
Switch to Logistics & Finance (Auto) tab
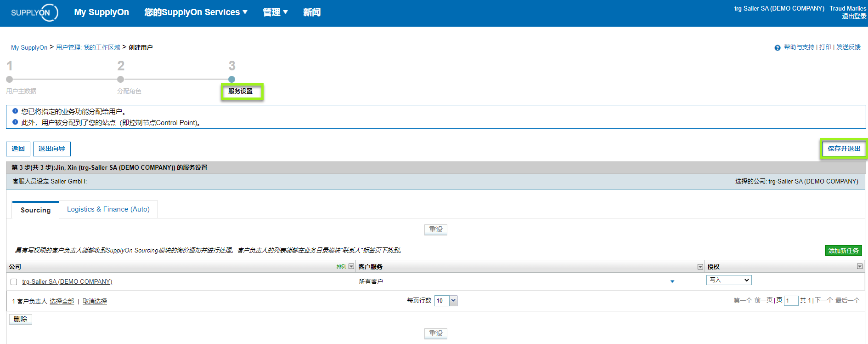tap(108, 209)
